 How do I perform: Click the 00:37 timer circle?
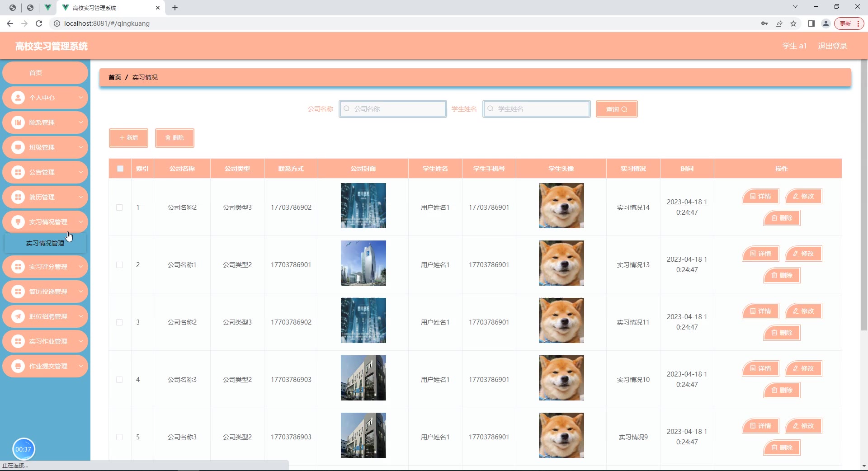click(x=24, y=449)
